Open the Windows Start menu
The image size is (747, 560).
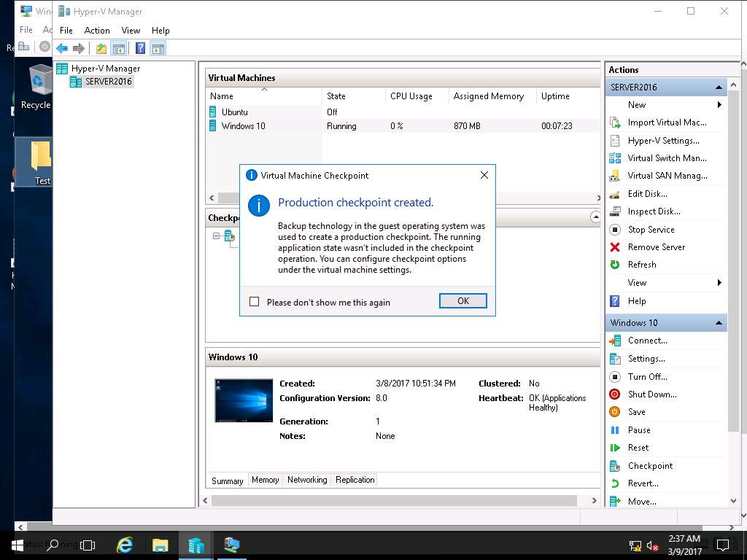(18, 545)
